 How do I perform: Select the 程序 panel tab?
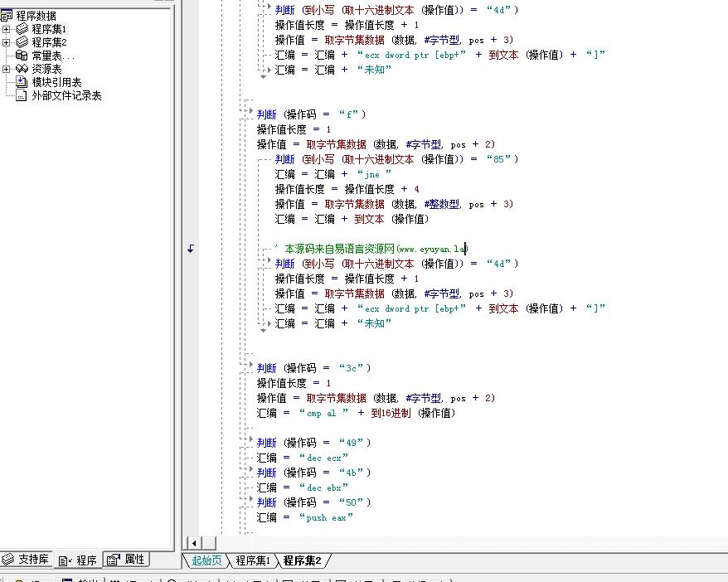pyautogui.click(x=79, y=560)
